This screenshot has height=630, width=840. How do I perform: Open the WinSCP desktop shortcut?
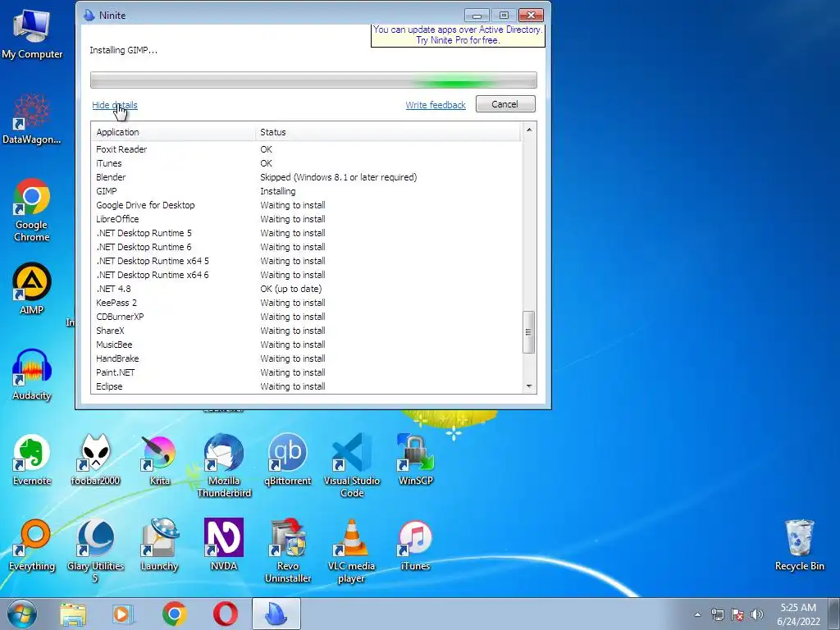coord(416,459)
